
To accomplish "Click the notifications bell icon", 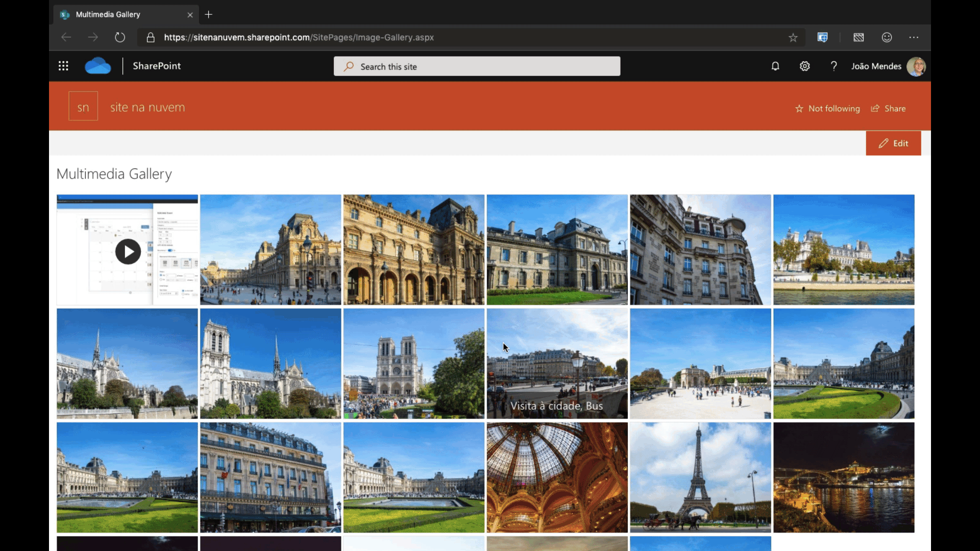I will click(x=775, y=66).
